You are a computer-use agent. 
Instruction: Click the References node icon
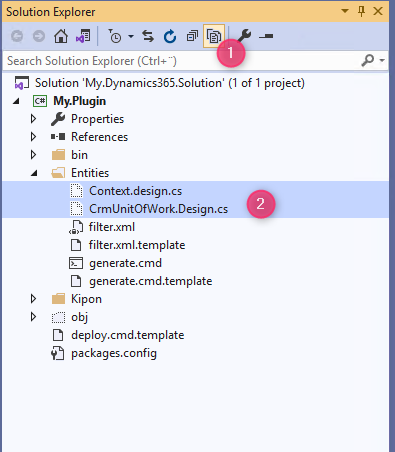point(58,137)
